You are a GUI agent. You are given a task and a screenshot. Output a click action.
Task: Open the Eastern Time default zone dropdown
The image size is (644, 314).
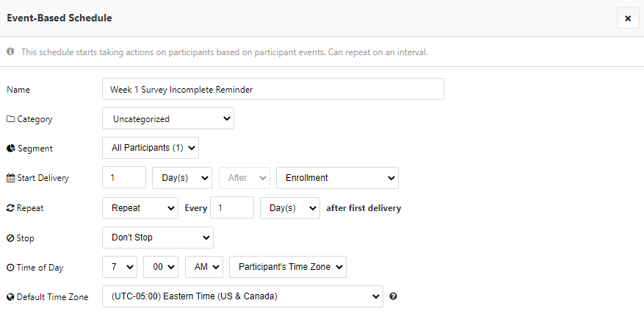242,296
